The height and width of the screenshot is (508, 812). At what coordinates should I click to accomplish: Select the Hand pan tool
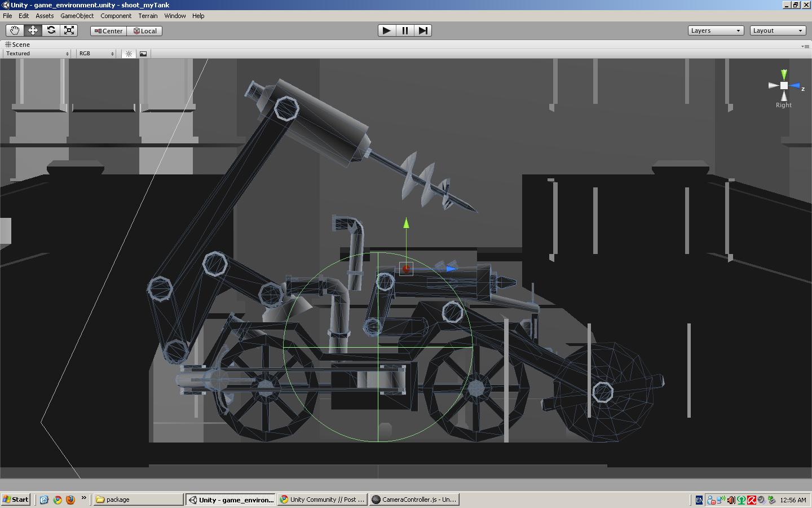point(15,30)
